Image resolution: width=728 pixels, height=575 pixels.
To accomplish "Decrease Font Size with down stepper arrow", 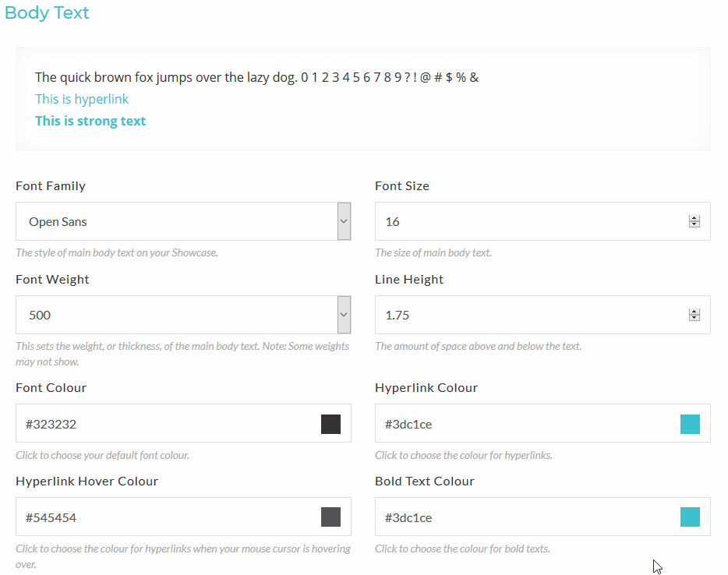I will tap(694, 225).
